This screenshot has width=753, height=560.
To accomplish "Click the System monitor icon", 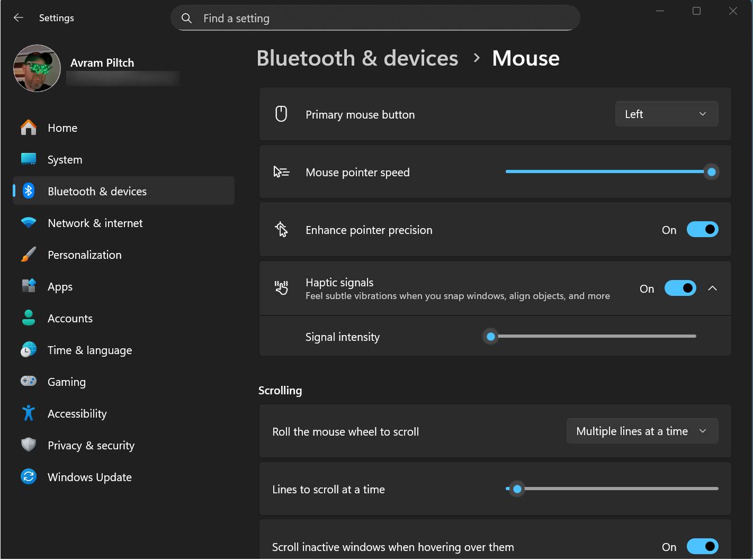I will (x=29, y=159).
